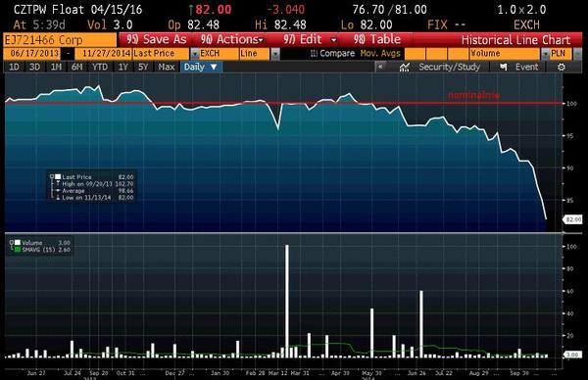Open the Last Price field dropdown arrow
This screenshot has height=380, width=588.
[x=195, y=54]
